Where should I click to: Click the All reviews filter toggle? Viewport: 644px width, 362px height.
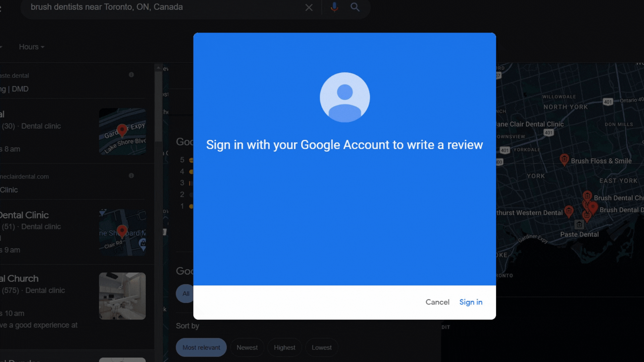click(186, 293)
